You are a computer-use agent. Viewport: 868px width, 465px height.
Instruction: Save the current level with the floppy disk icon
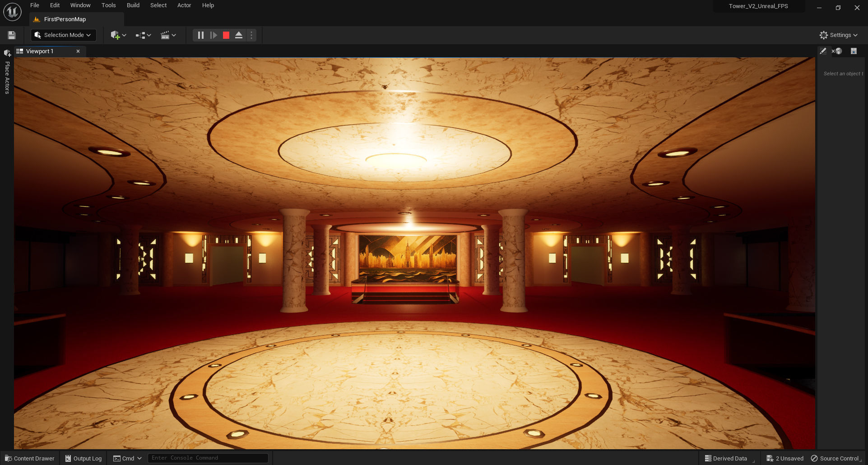point(12,35)
